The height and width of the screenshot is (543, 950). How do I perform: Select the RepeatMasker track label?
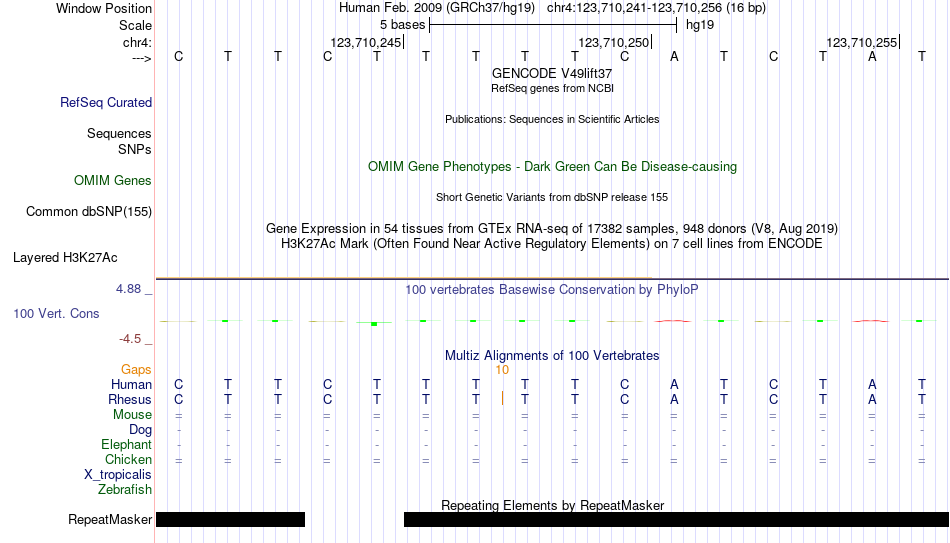tap(110, 519)
